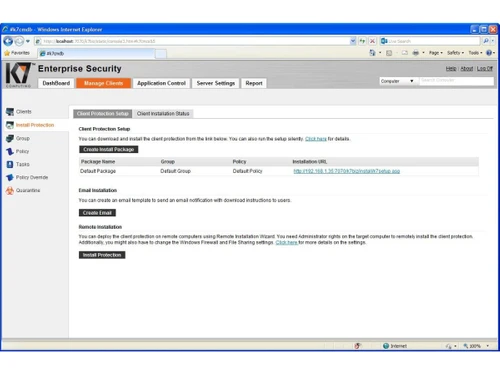Open the About link
500x375 pixels.
[x=467, y=68]
